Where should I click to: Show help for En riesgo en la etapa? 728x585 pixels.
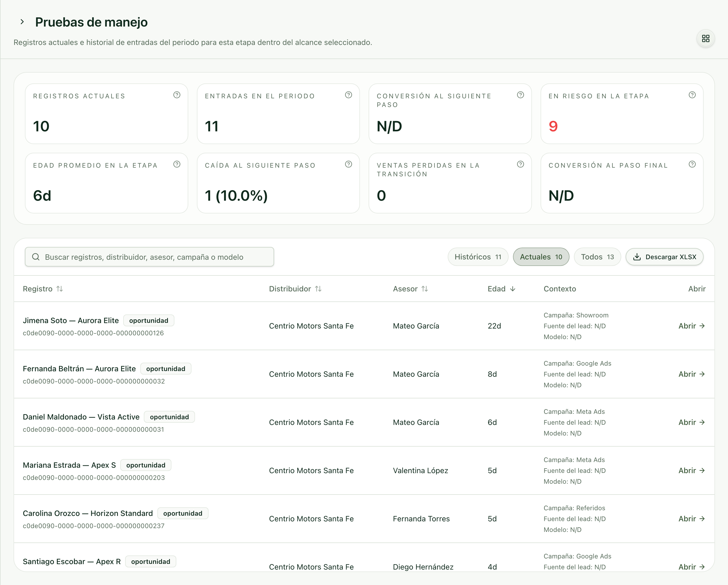692,95
